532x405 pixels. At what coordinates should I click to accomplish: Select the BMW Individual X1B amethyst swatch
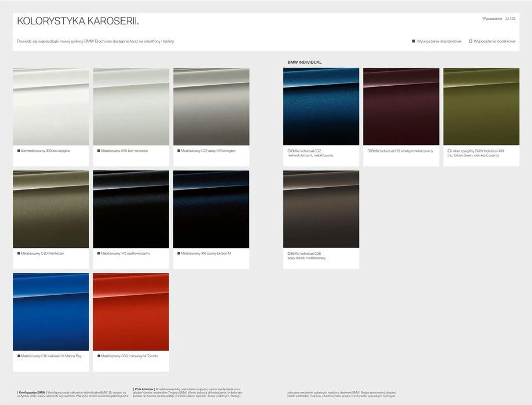click(401, 106)
